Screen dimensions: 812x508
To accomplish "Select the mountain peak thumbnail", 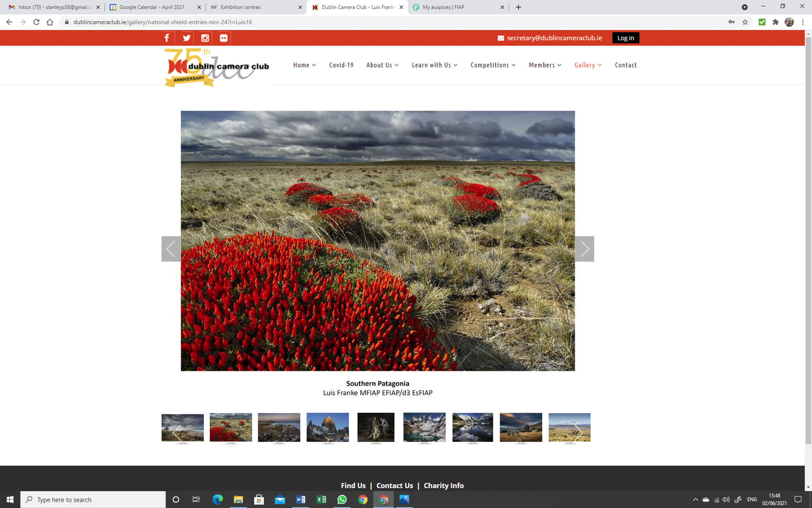I will pyautogui.click(x=327, y=427).
